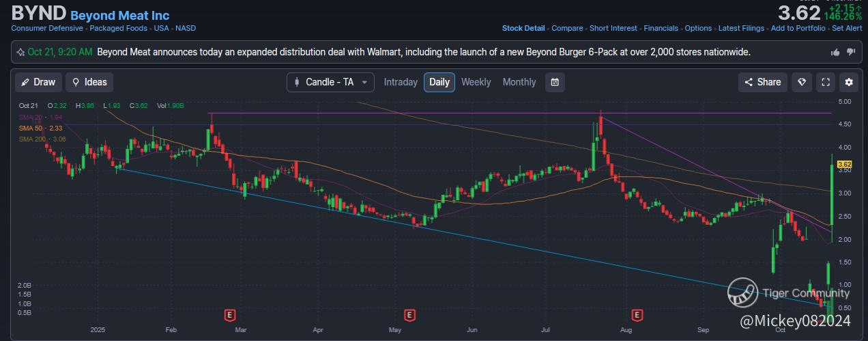Viewport: 868px width, 341px height.
Task: Enter fullscreen chart mode
Action: [x=826, y=82]
